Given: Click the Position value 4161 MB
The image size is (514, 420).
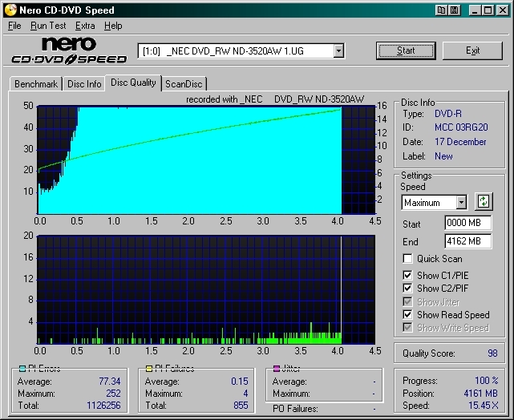Looking at the screenshot, I should pyautogui.click(x=480, y=393).
